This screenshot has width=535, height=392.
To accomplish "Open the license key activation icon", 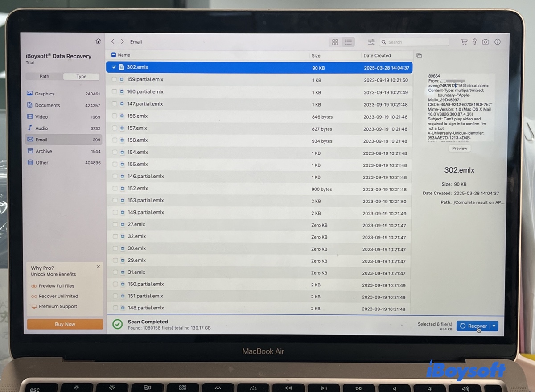I will click(x=474, y=41).
